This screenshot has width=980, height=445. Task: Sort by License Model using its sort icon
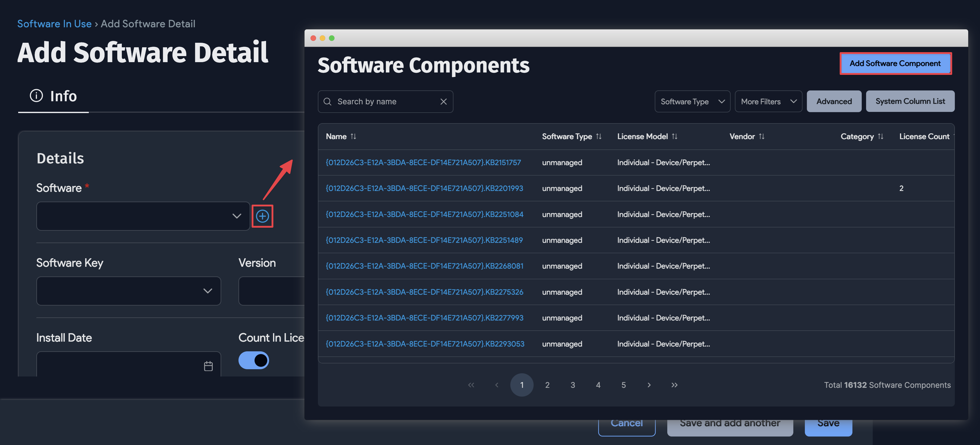675,136
